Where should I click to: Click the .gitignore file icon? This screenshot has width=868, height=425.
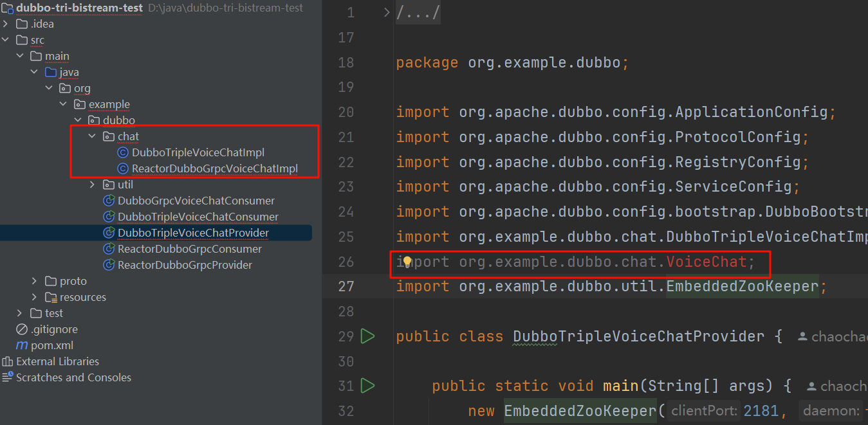22,330
